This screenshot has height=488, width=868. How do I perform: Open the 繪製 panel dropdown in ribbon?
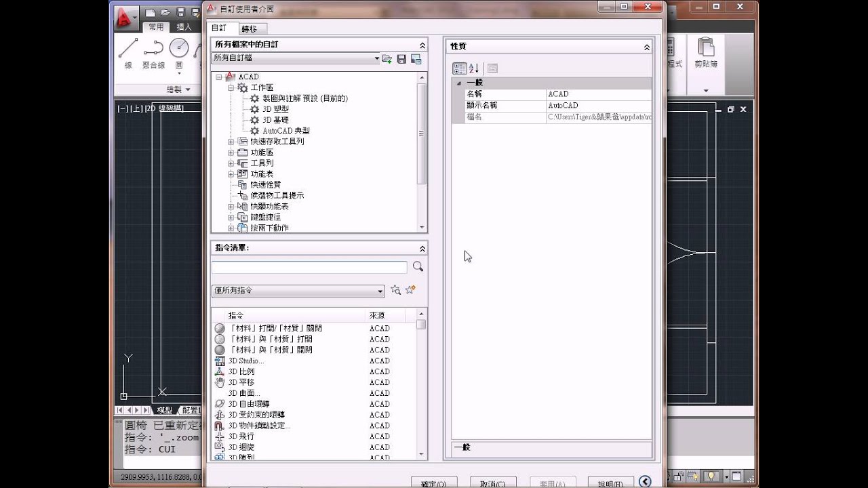click(x=179, y=89)
